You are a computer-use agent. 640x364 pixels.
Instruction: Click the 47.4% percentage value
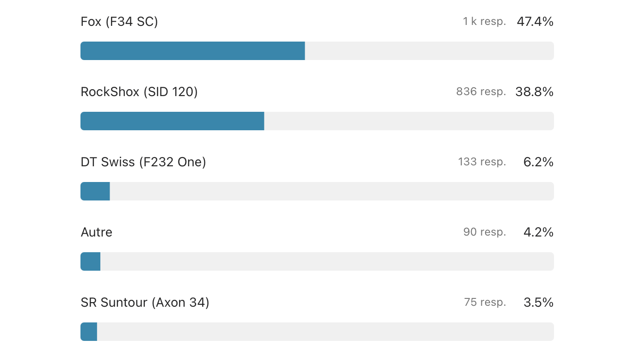(535, 22)
